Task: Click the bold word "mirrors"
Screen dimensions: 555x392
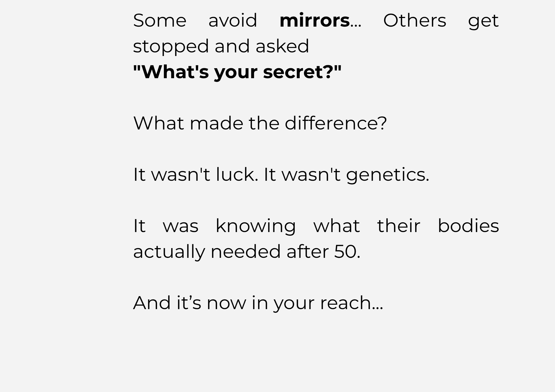Action: point(314,21)
